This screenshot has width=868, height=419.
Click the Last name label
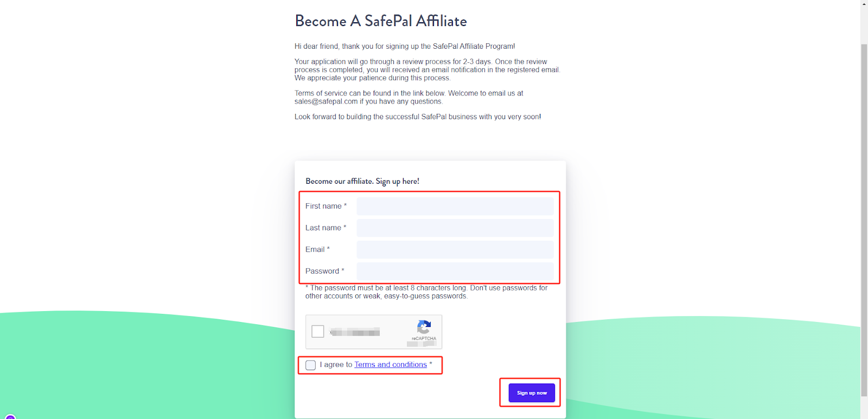click(x=323, y=228)
